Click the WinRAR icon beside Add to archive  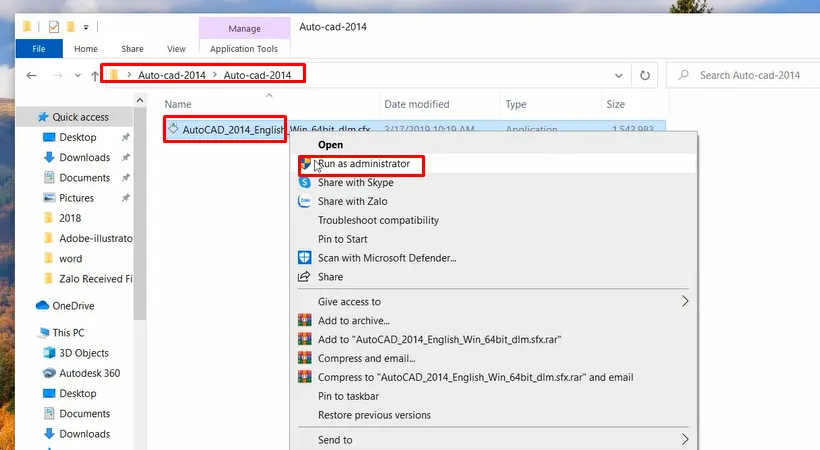click(305, 321)
